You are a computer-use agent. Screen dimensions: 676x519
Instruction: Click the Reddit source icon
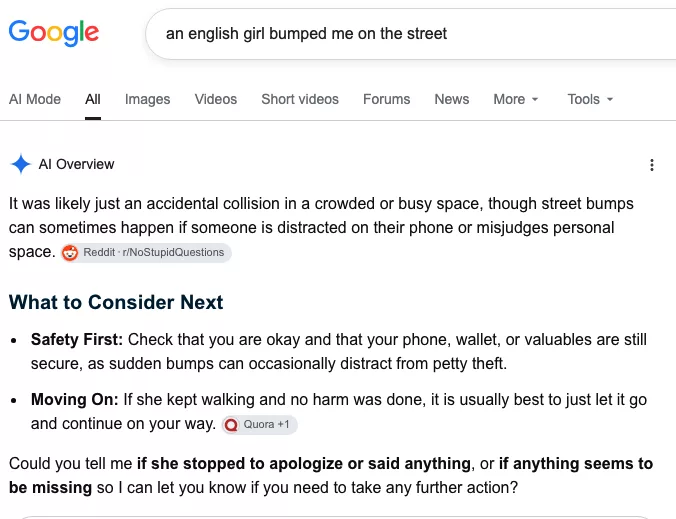(x=70, y=253)
